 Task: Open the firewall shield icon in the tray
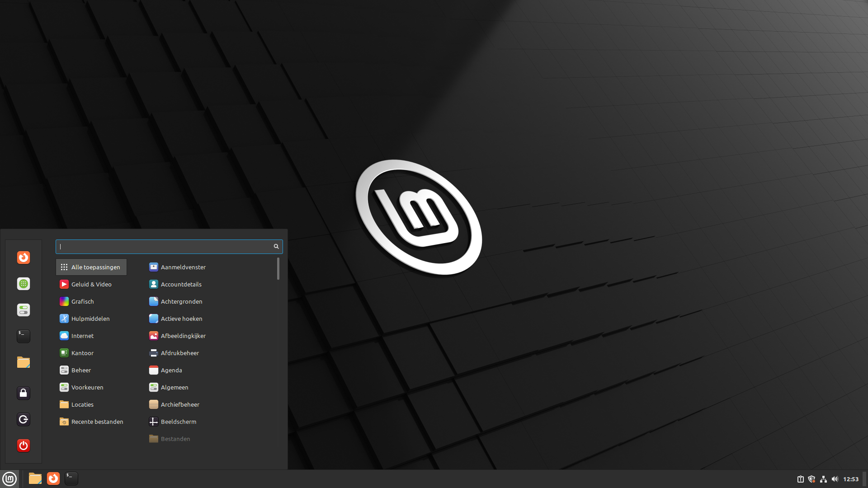click(812, 479)
